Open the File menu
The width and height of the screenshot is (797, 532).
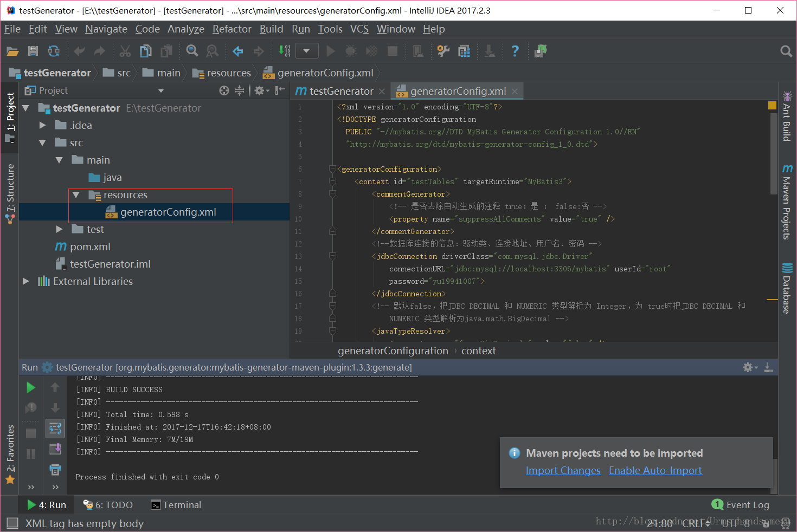click(12, 29)
